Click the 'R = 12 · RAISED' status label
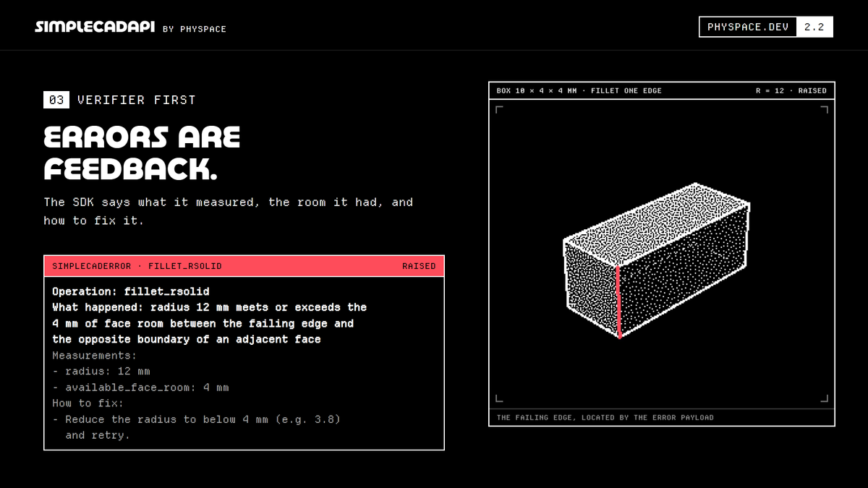 coord(791,91)
